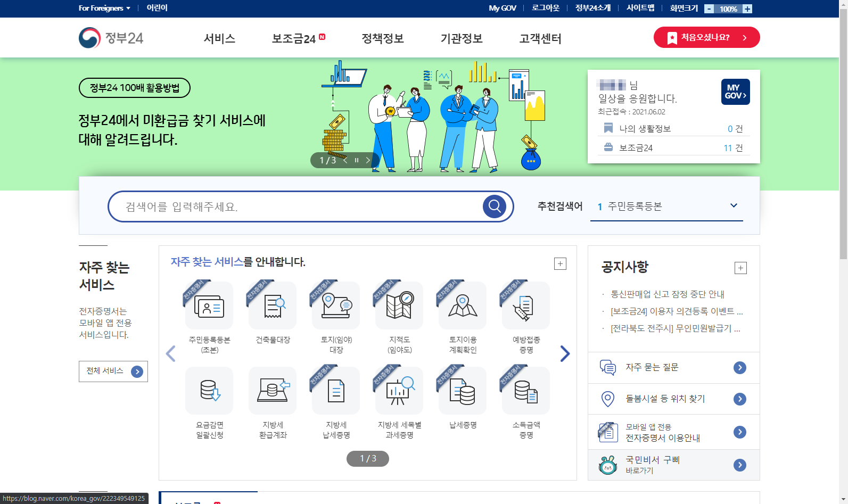Open 국민비서 구삐 바로가기 arrow
Screen dimensions: 848x504
(x=739, y=465)
